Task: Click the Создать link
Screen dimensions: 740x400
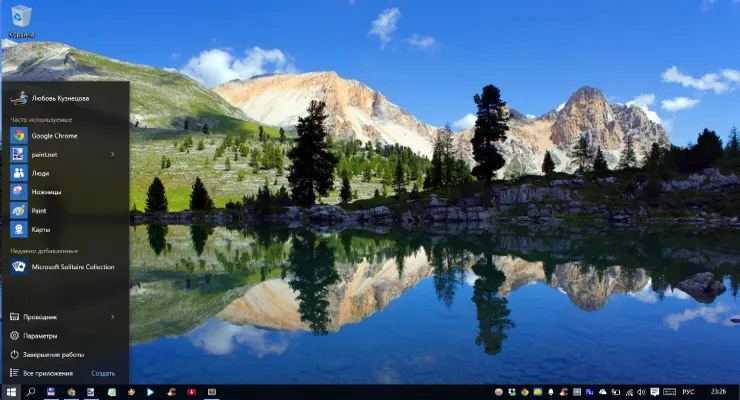Action: pos(103,373)
